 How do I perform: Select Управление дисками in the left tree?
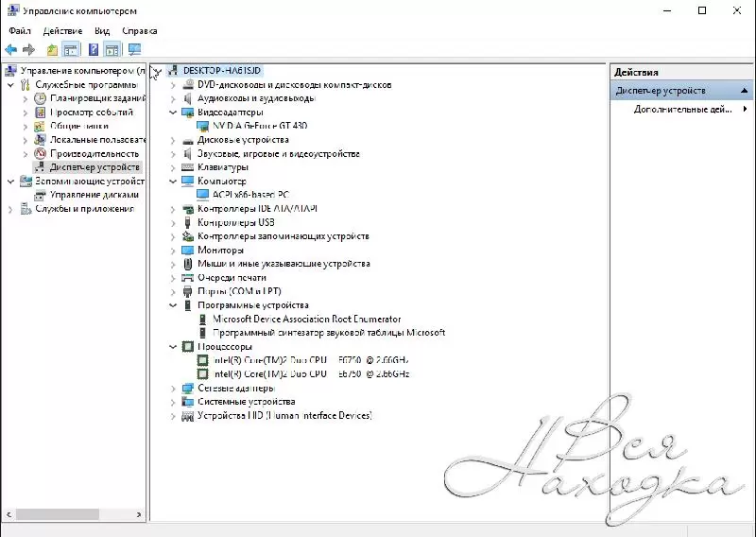pyautogui.click(x=94, y=195)
